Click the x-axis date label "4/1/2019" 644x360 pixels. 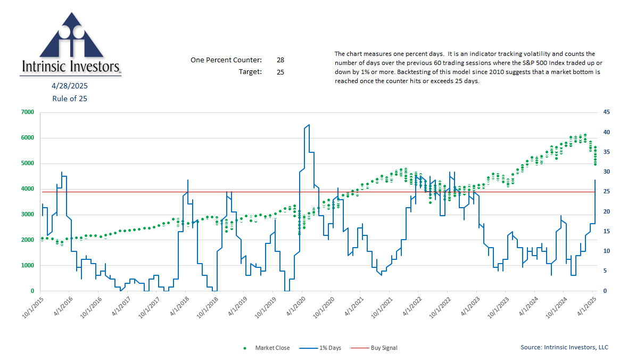237,307
